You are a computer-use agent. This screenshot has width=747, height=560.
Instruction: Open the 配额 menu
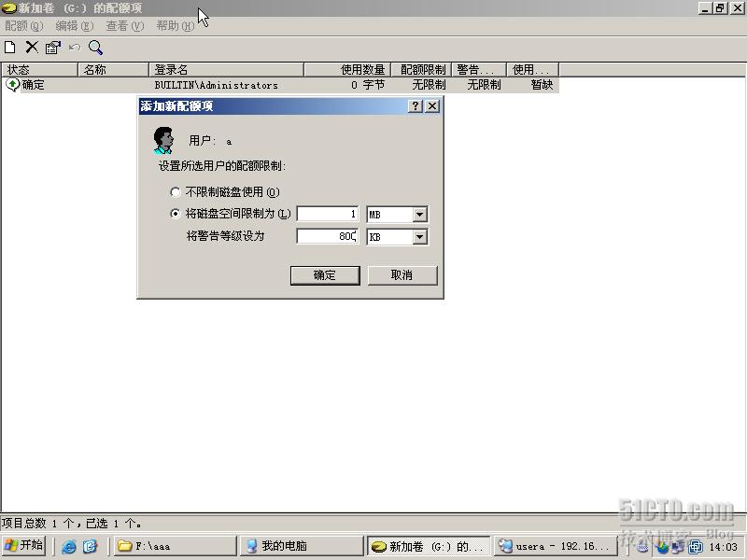click(x=24, y=26)
